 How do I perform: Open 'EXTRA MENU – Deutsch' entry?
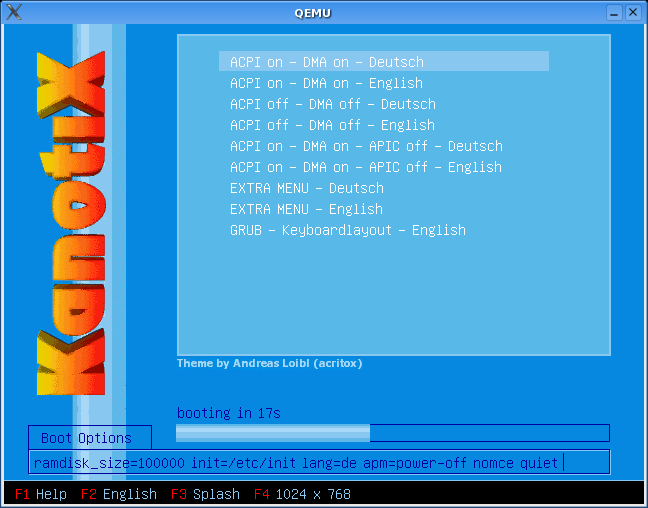pos(307,188)
